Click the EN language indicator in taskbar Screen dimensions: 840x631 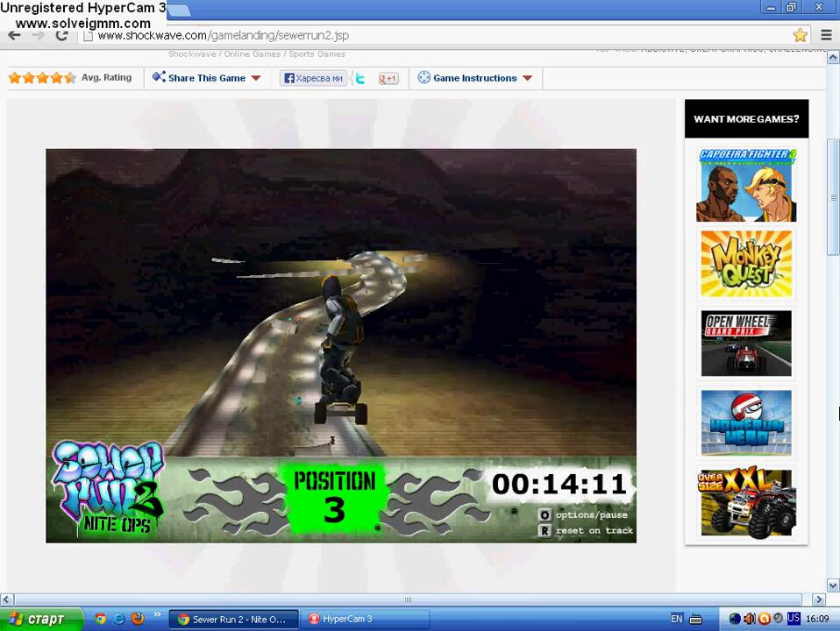pyautogui.click(x=676, y=619)
